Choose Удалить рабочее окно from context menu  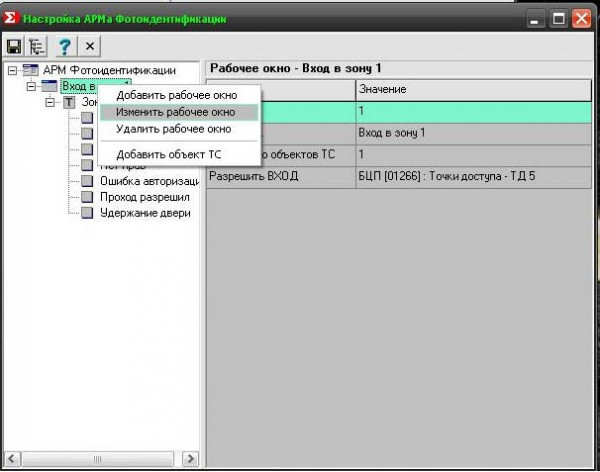[174, 129]
